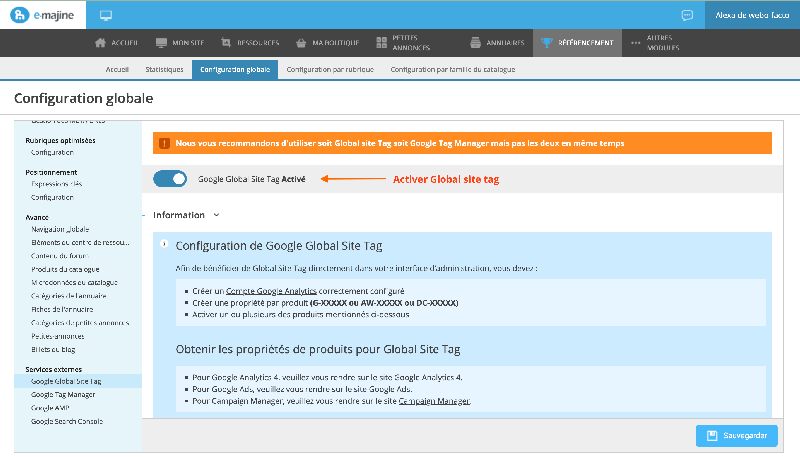Open Éléments du centre de ressources item
This screenshot has width=800, height=457.
[x=81, y=243]
